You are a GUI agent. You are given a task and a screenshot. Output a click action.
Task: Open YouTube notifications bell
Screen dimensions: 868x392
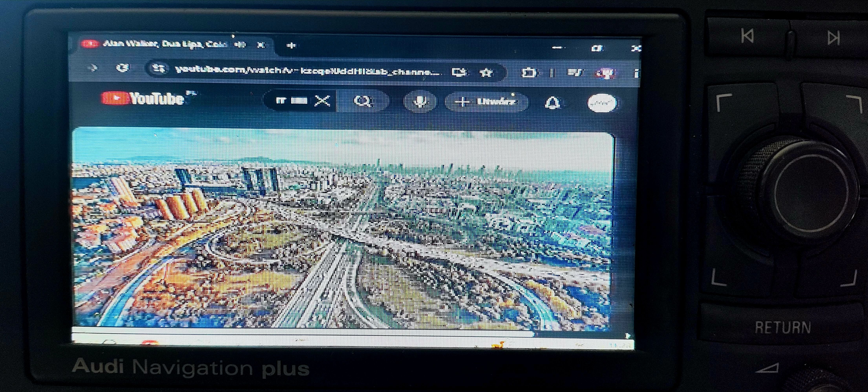[553, 103]
